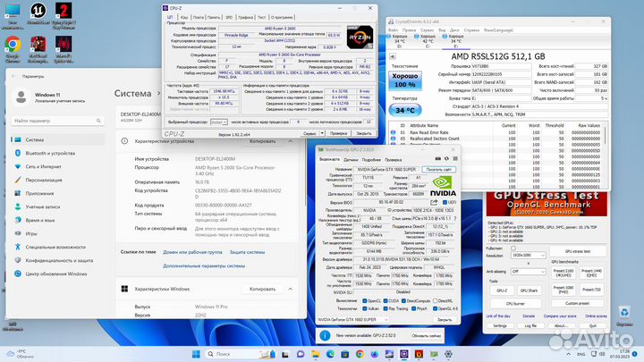Click the Защита системы link in Settings
This screenshot has height=362, width=644.
point(247,252)
